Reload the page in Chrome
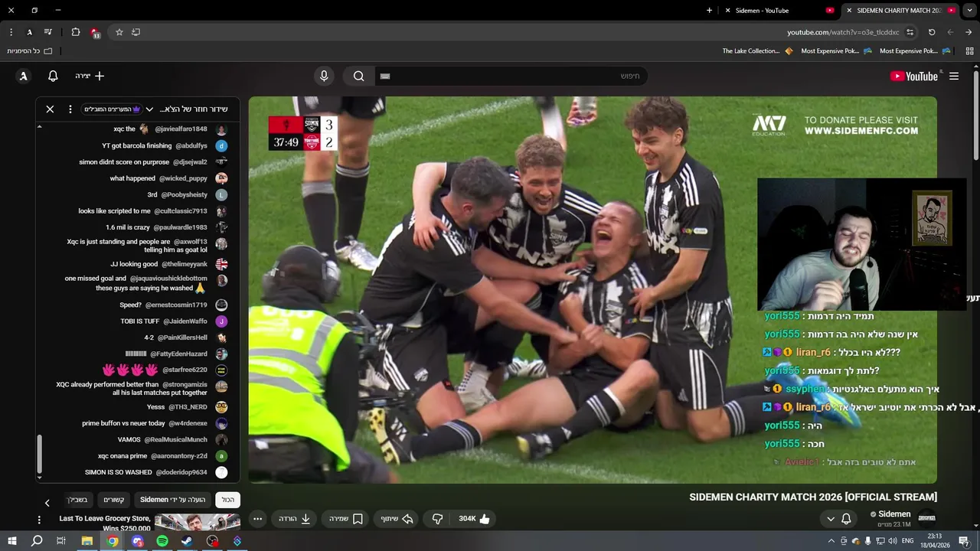 click(932, 32)
